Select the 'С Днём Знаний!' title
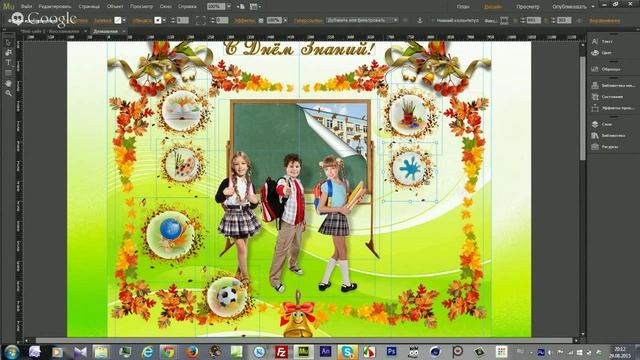This screenshot has width=640, height=360. coord(299,49)
